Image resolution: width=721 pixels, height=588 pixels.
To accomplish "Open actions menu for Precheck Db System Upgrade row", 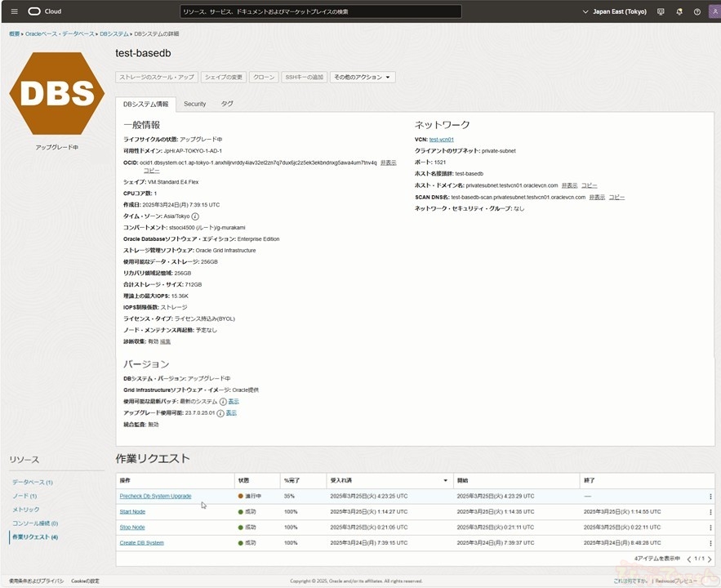I will (710, 497).
